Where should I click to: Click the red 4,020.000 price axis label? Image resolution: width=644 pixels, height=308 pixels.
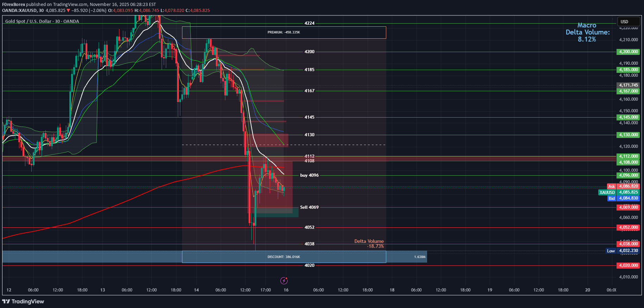pyautogui.click(x=629, y=265)
